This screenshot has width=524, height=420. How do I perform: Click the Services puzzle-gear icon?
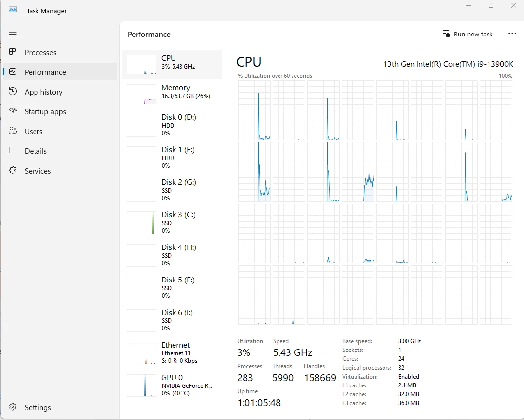pyautogui.click(x=13, y=170)
